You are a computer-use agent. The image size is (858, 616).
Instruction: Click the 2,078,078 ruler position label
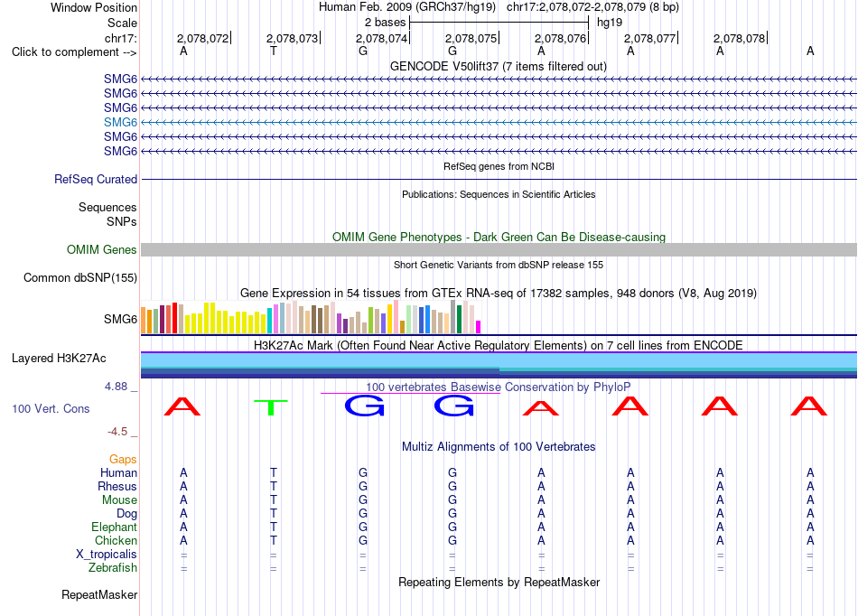739,38
